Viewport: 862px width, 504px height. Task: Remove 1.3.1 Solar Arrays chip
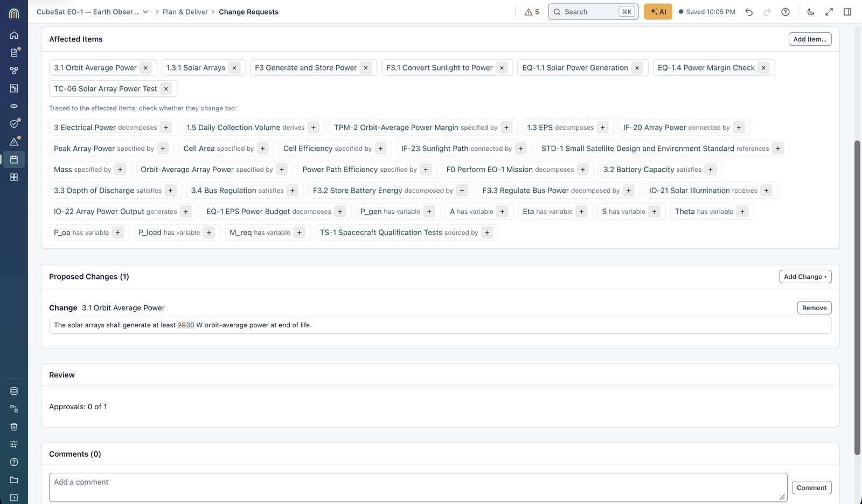click(x=234, y=68)
